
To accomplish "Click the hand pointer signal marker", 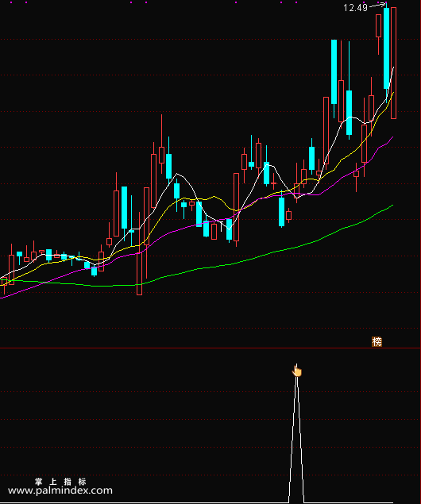I will pos(297,371).
